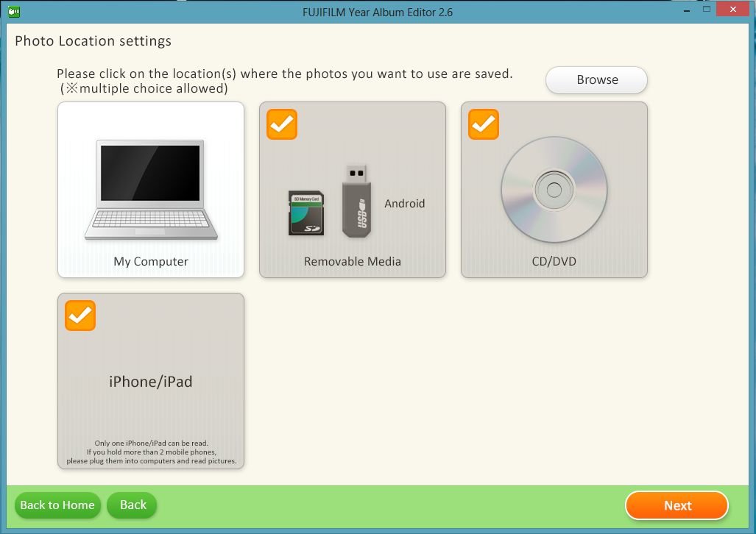The width and height of the screenshot is (756, 534).
Task: Uncheck the Removable Media checkbox
Action: [282, 124]
